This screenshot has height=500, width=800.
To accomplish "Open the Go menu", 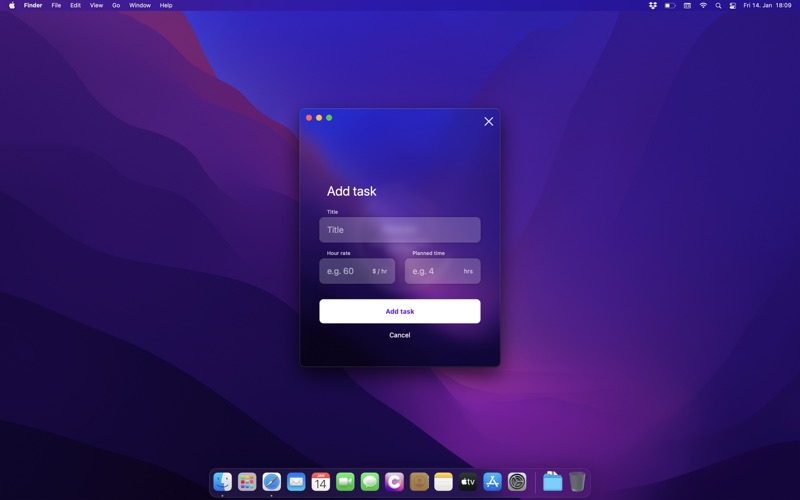I will 116,6.
